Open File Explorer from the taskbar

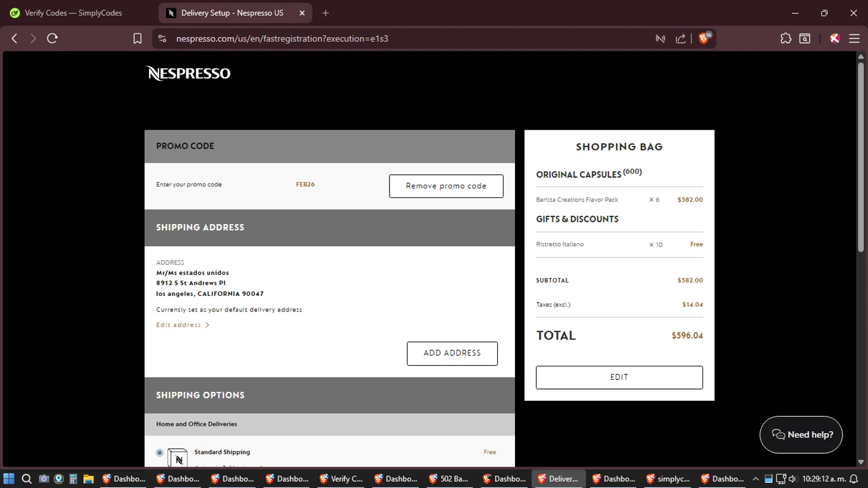coord(89,479)
